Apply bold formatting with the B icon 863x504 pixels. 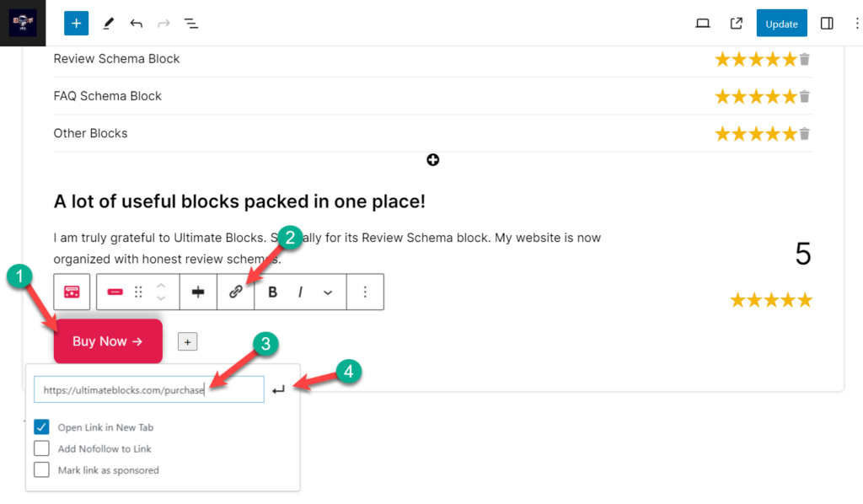point(272,291)
